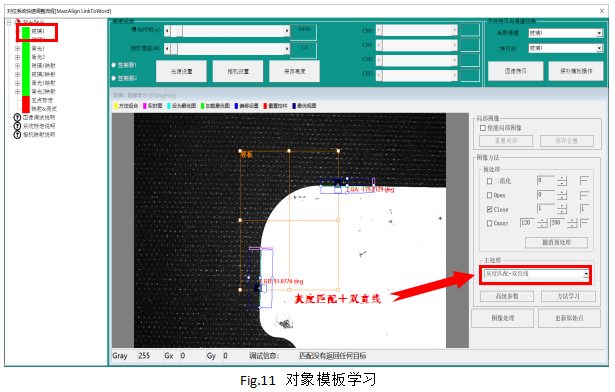Select 五点标定 in the tree
Screen dimensions: 615x392
coord(42,100)
